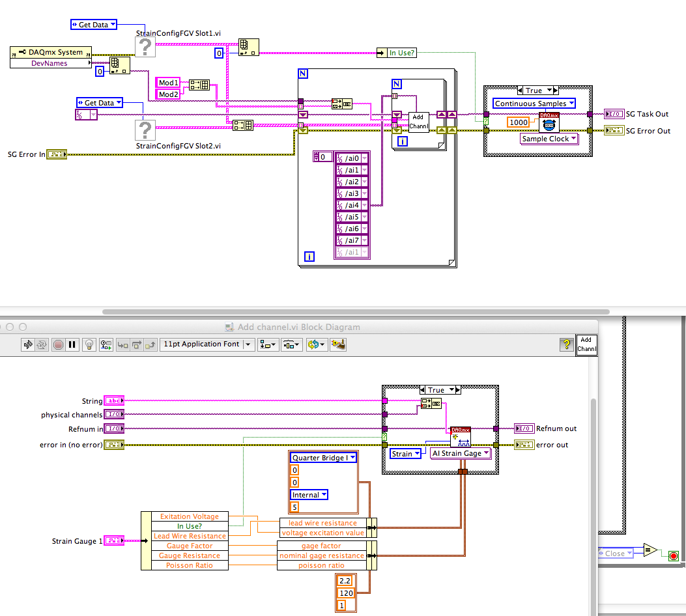Viewport: 686px width, 616px height.
Task: Click the Concatenate Strings node in the outer loop
Action: pos(341,104)
